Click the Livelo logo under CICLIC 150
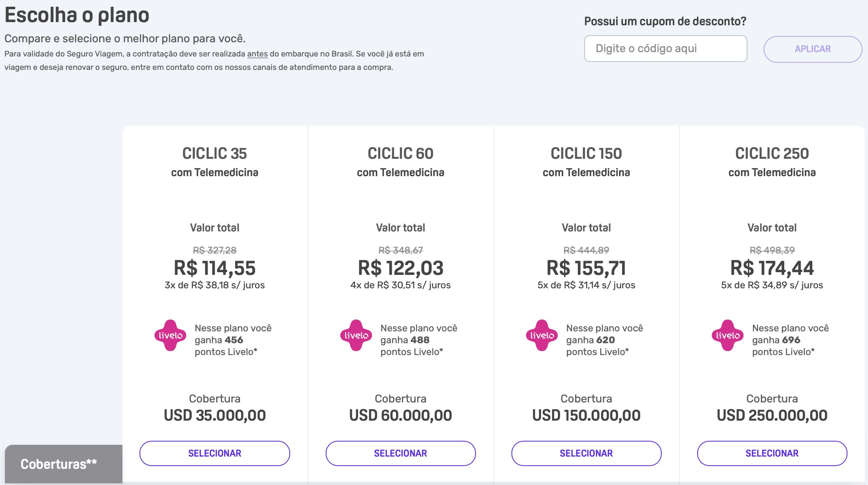Image resolution: width=868 pixels, height=485 pixels. click(542, 335)
